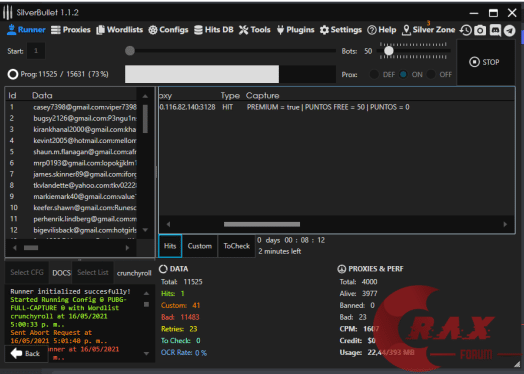Click the Select List button
The width and height of the screenshot is (524, 374).
click(x=93, y=273)
